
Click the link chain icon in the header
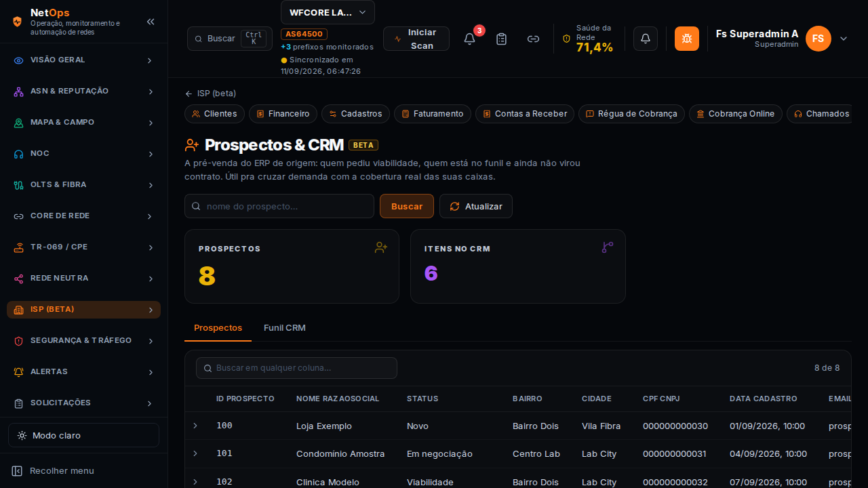click(x=534, y=39)
